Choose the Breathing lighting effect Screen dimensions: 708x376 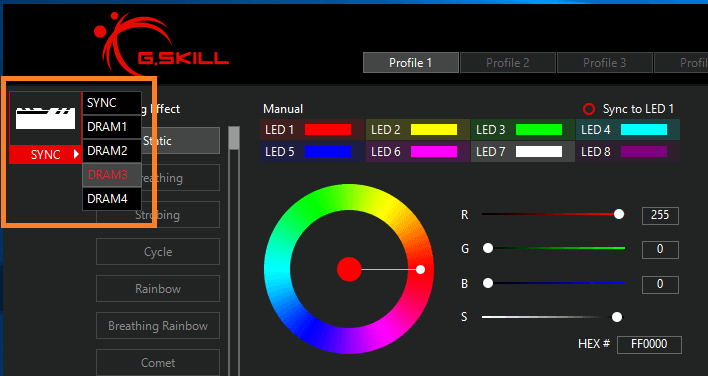pyautogui.click(x=158, y=177)
